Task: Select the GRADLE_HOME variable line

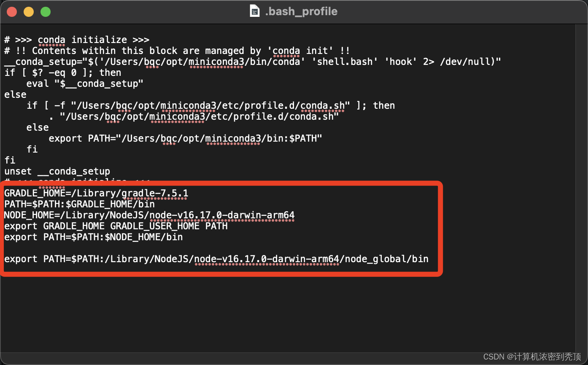Action: point(95,193)
